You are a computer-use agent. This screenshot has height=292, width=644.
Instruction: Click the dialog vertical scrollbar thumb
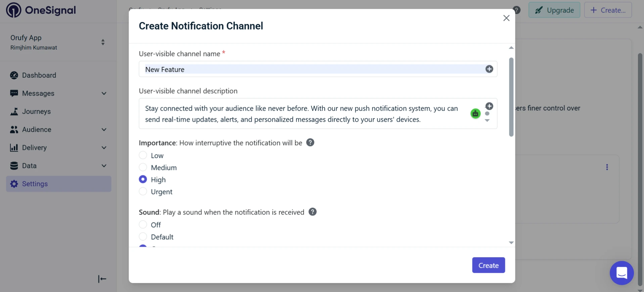511,97
